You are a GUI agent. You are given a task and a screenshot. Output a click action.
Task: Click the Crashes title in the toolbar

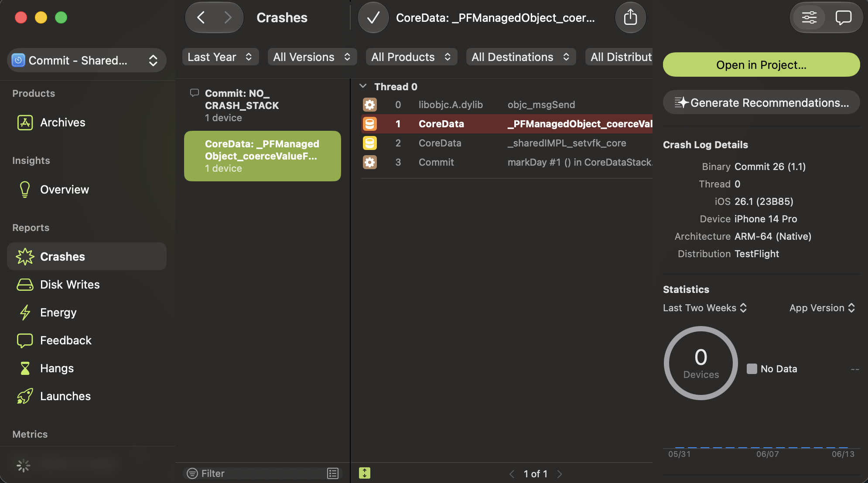pos(282,17)
